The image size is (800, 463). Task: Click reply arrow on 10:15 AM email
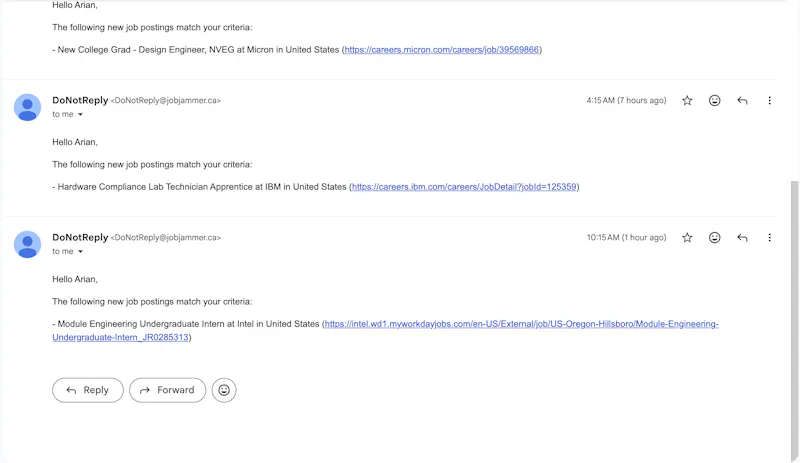coord(742,237)
